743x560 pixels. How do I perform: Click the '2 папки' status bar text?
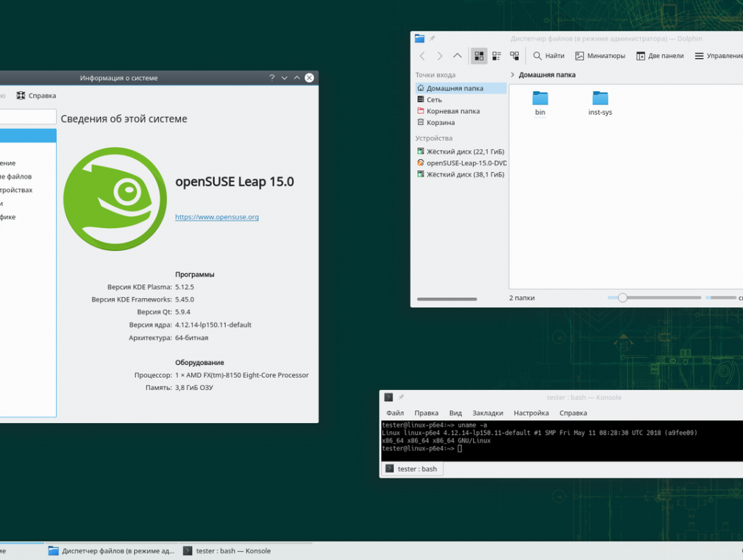point(522,298)
